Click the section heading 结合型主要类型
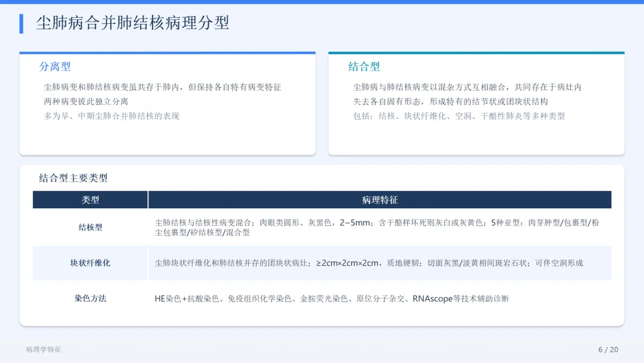 (x=73, y=178)
